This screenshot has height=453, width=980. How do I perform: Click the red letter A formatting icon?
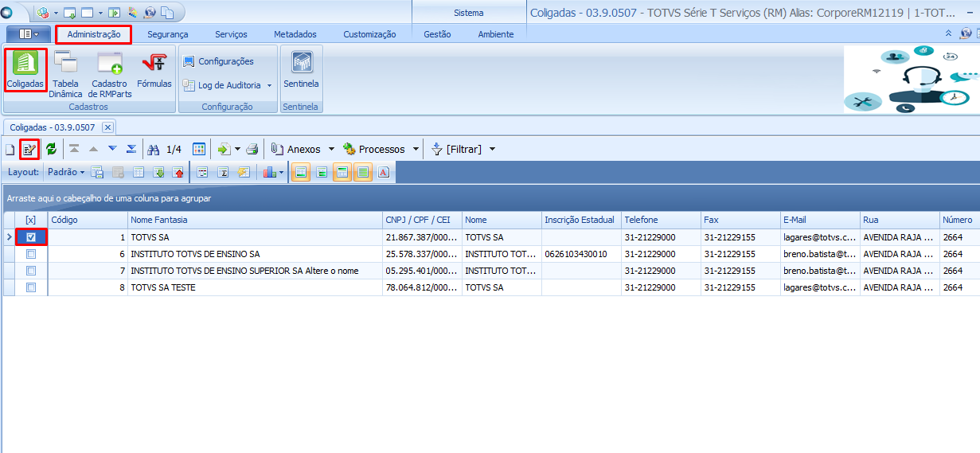click(383, 172)
